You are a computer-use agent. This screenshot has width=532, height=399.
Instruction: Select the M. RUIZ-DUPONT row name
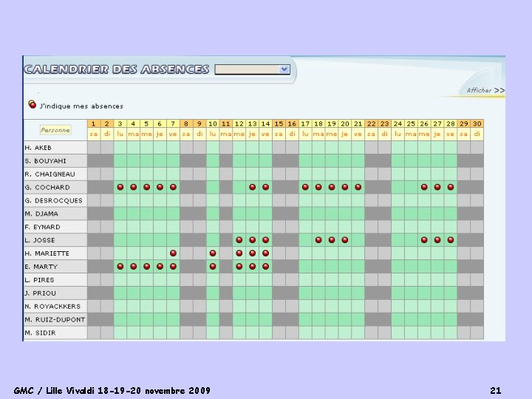55,320
